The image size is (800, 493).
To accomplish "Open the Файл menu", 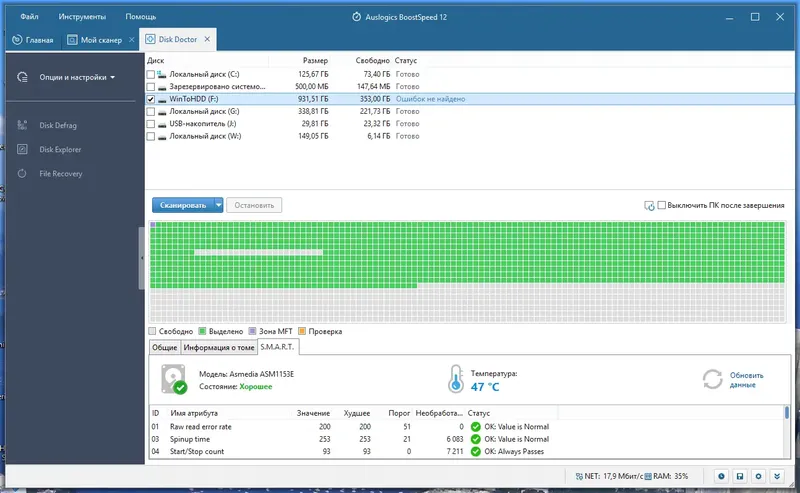I will pyautogui.click(x=29, y=17).
